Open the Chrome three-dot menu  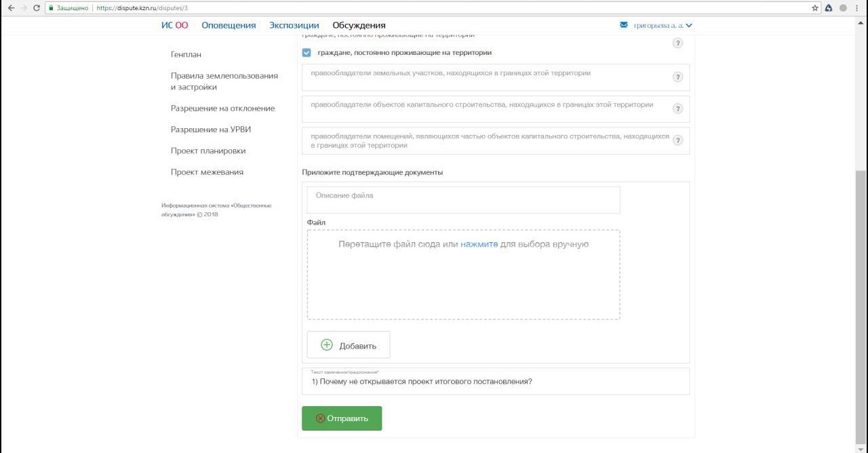[x=857, y=8]
